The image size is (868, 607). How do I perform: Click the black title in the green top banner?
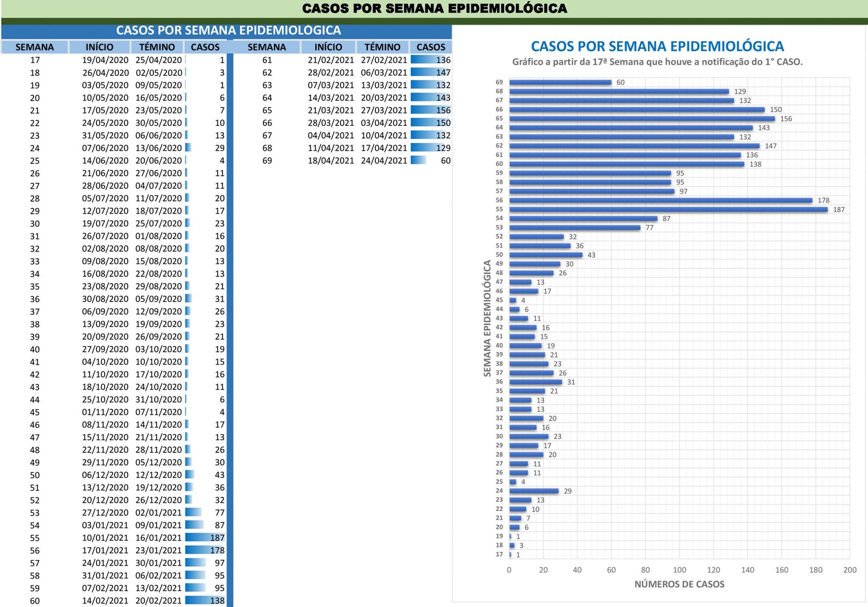[x=434, y=9]
